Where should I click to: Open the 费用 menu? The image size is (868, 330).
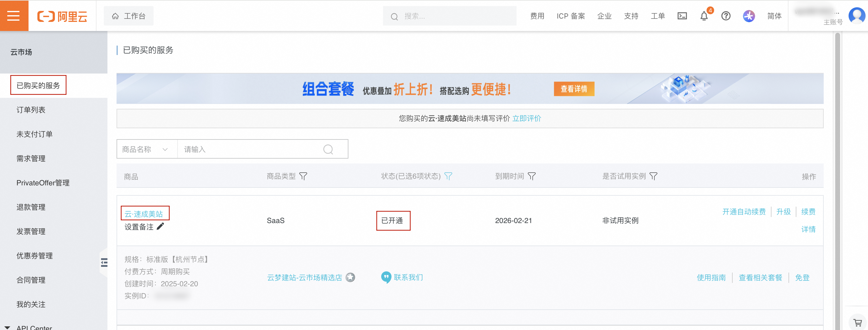537,16
